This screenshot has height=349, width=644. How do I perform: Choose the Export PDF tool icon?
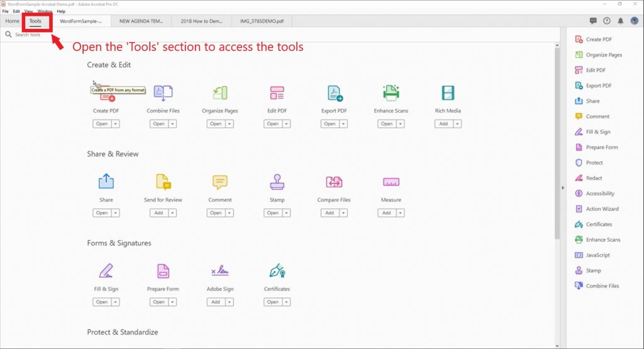pyautogui.click(x=335, y=93)
